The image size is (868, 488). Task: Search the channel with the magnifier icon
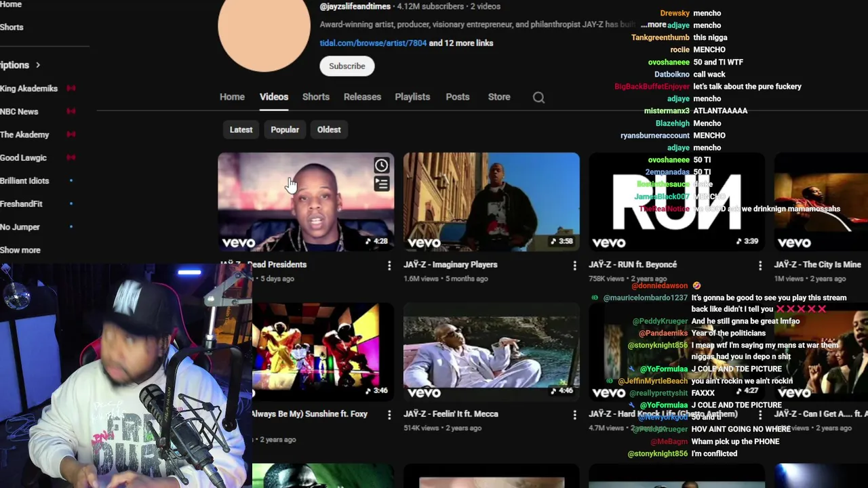(538, 98)
